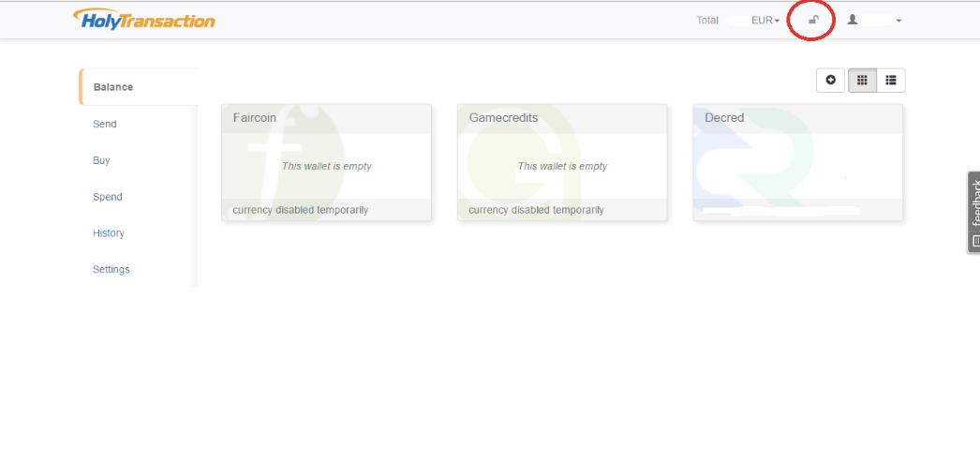Viewport: 980px width, 461px height.
Task: Select the Balance tab in sidebar
Action: pyautogui.click(x=138, y=87)
